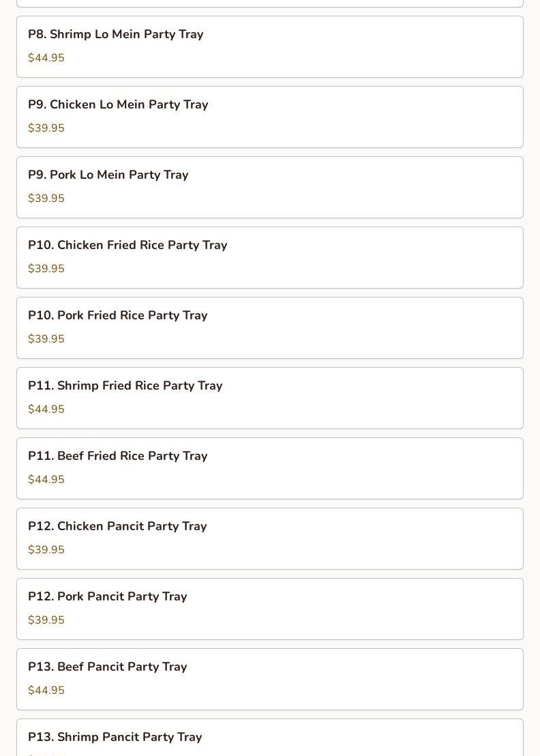Select P10. Pork Fried Rice Party Tray
The width and height of the screenshot is (540, 756).
coord(118,315)
